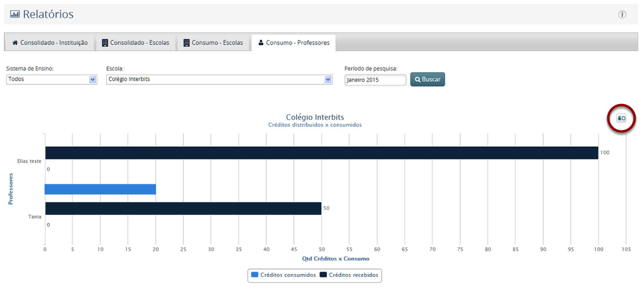Open the Período de pesquisa date field
This screenshot has height=290, width=644.
[x=375, y=80]
